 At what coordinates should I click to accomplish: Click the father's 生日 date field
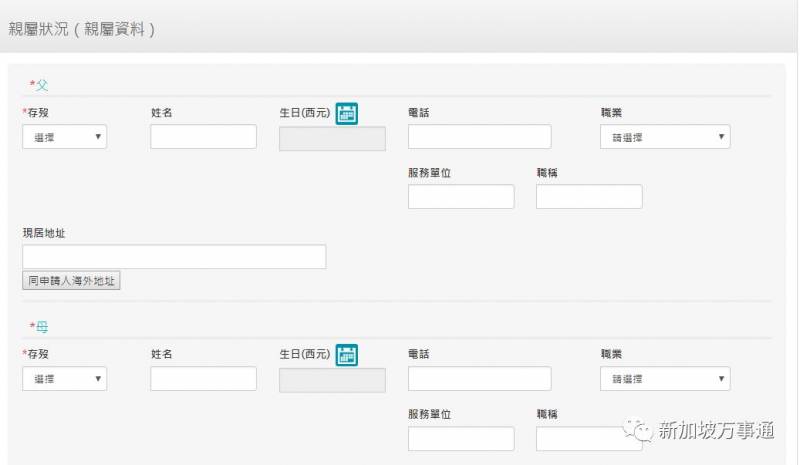(332, 139)
